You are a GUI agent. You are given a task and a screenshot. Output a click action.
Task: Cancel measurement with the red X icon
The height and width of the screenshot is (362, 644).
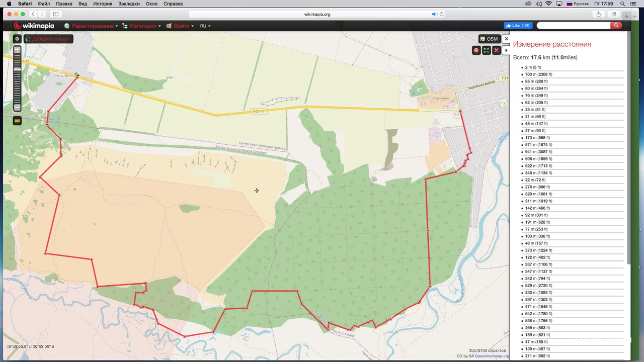497,50
